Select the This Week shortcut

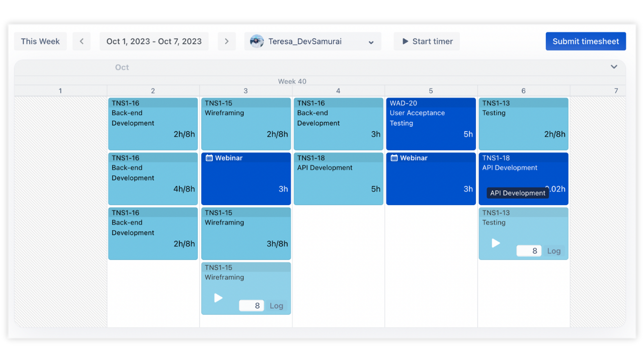[40, 41]
